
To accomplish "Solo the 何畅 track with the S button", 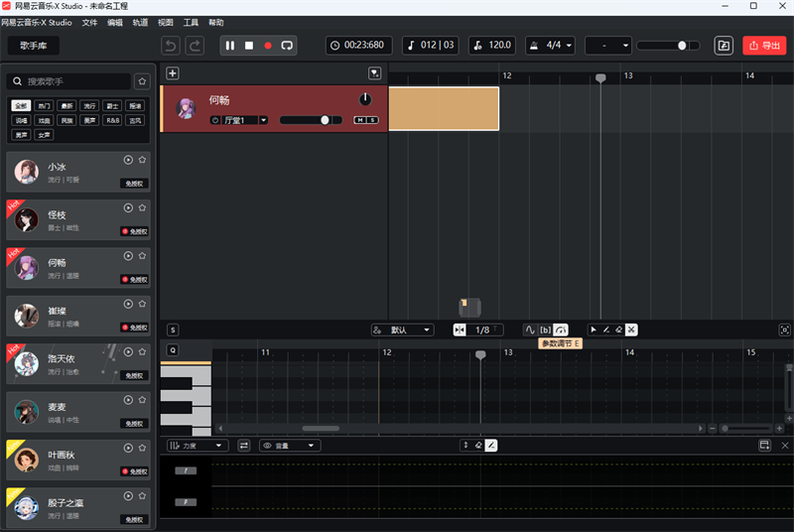I will coord(373,120).
